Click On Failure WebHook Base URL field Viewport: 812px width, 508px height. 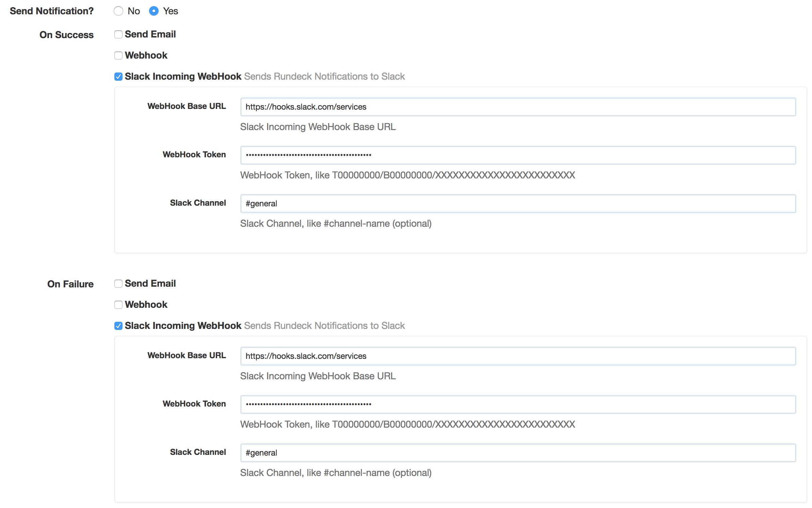pos(518,356)
